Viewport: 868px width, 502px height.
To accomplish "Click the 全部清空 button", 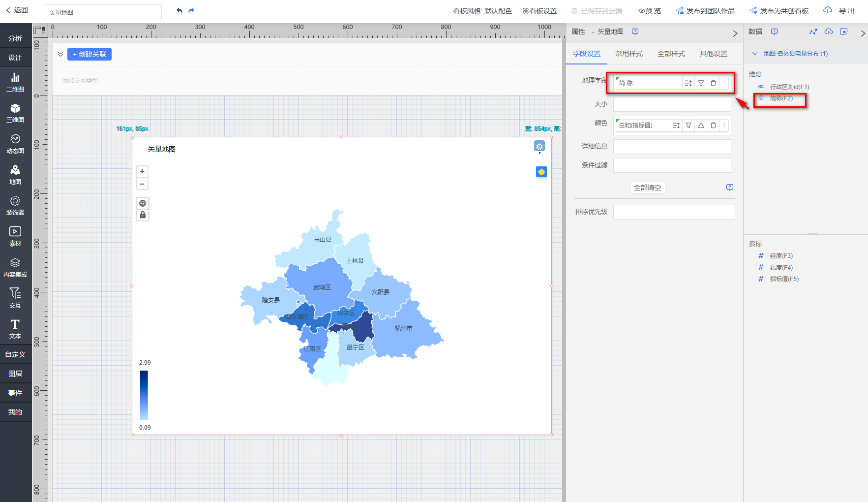I will (x=648, y=188).
